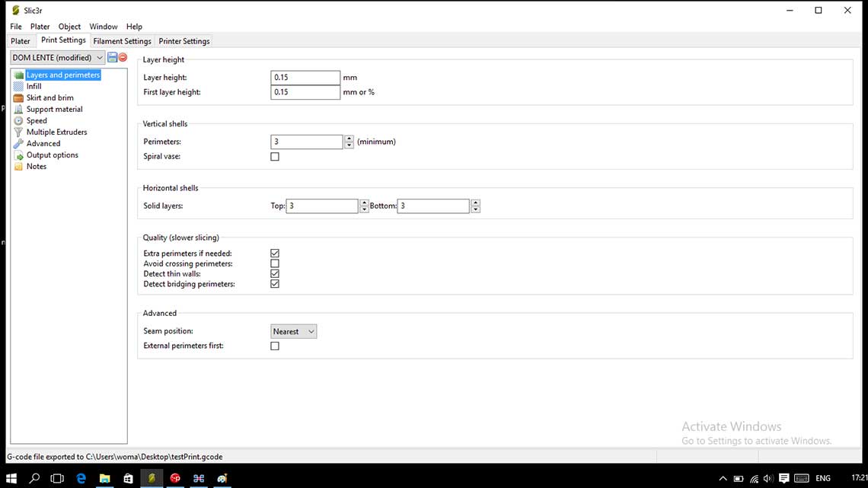Click the ENG input language indicator
The height and width of the screenshot is (488, 868).
(823, 479)
